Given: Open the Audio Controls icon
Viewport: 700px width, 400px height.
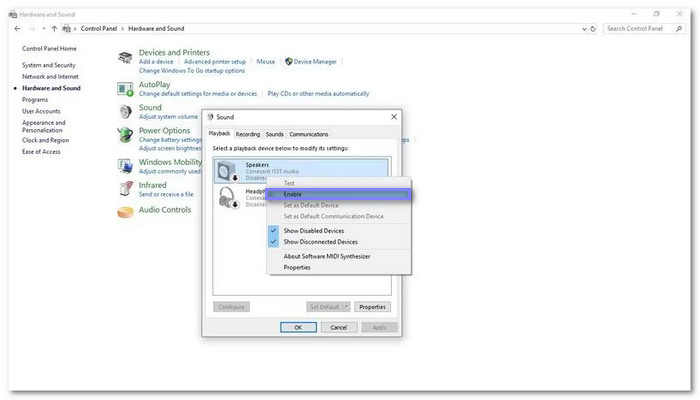Looking at the screenshot, I should click(x=125, y=212).
